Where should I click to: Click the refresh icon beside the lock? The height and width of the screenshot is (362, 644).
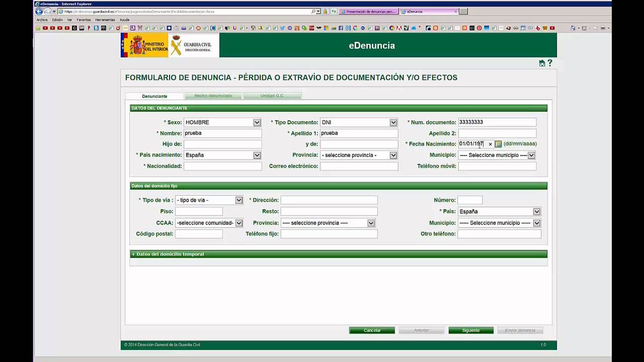pos(333,11)
